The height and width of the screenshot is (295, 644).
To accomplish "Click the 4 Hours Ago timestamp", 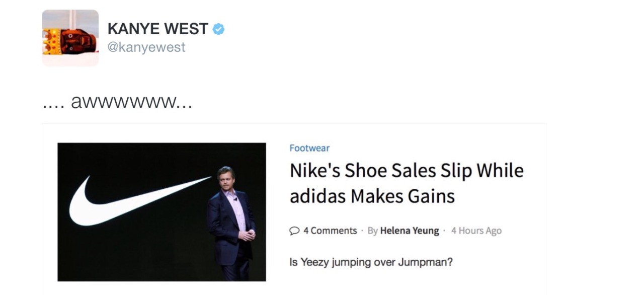I will point(476,231).
